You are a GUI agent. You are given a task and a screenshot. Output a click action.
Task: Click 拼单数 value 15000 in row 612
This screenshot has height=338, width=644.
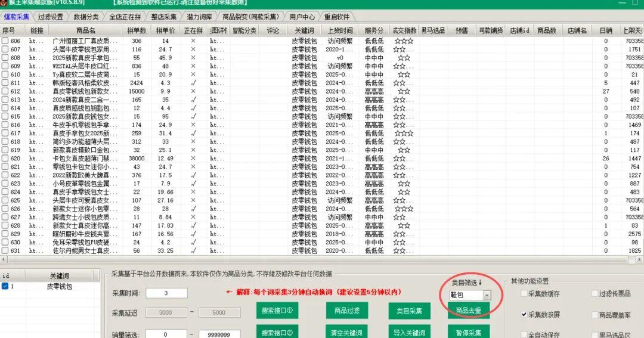coord(137,91)
